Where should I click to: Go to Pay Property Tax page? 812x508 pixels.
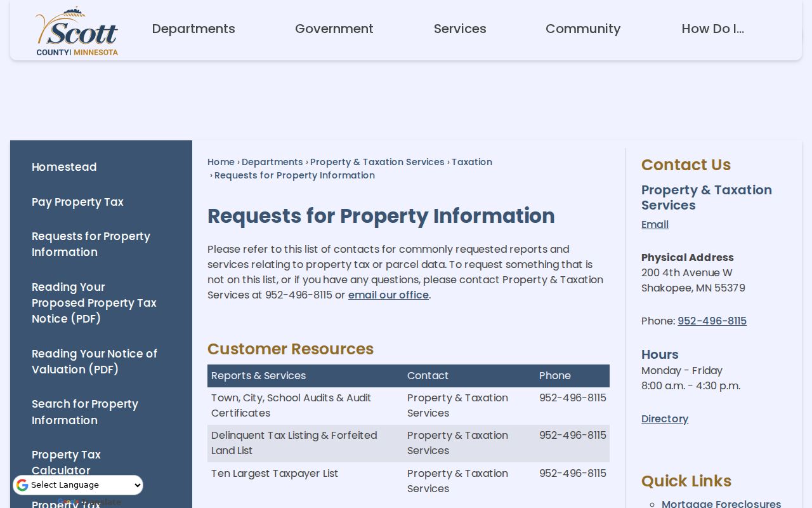pos(77,202)
